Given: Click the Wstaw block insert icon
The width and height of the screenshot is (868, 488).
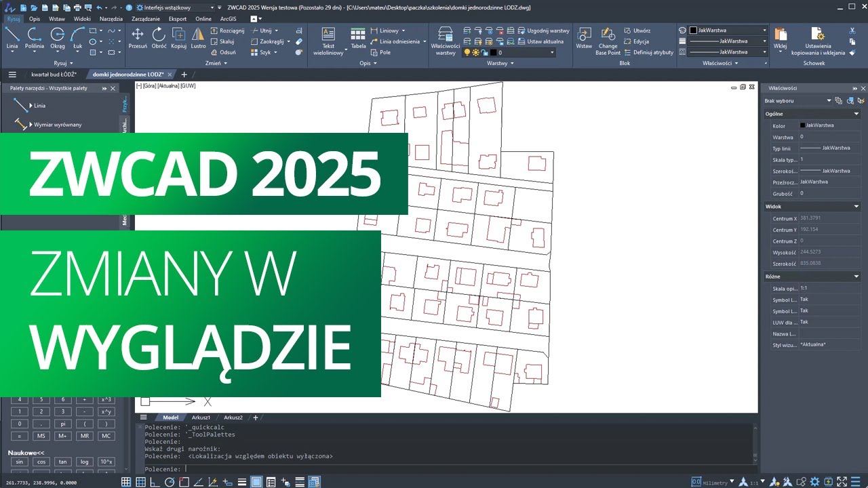Looking at the screenshot, I should click(584, 38).
